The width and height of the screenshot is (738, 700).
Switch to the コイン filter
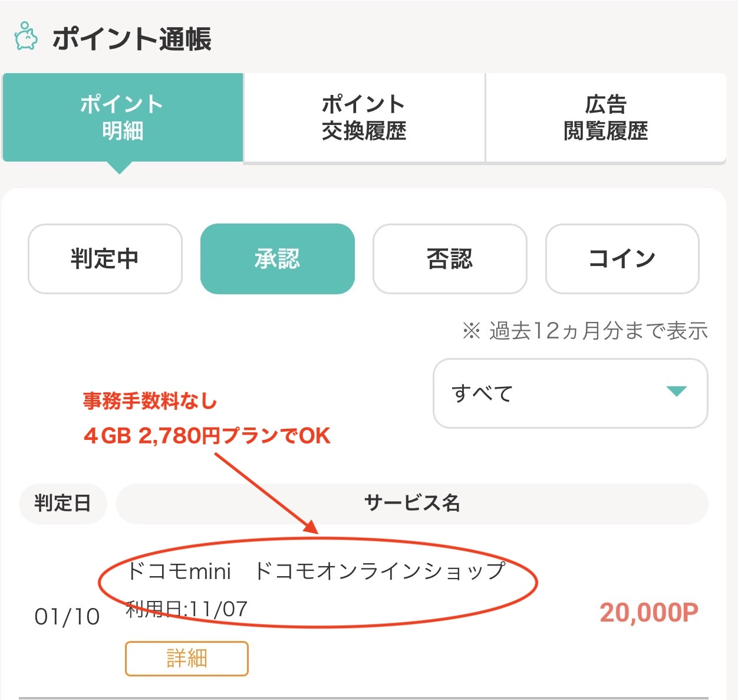pyautogui.click(x=622, y=259)
